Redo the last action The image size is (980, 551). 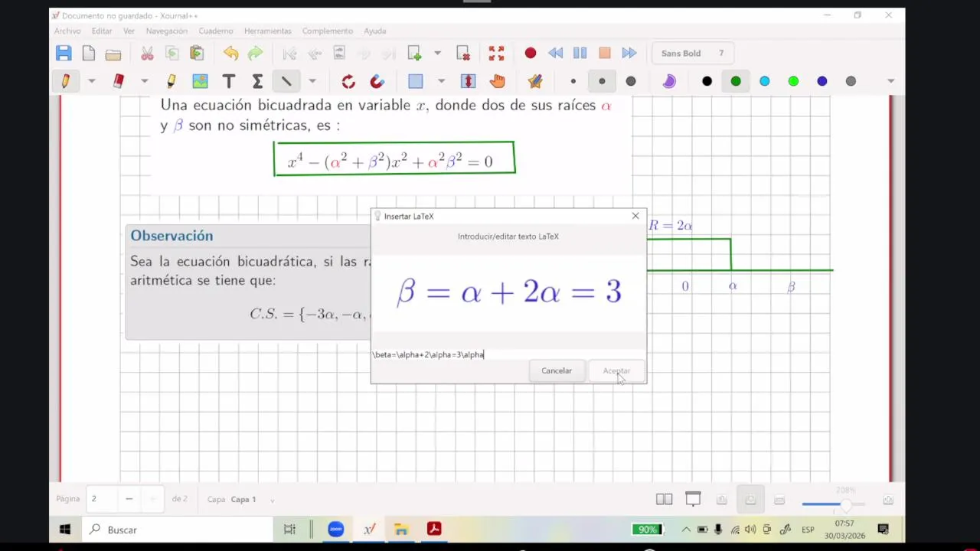coord(256,53)
